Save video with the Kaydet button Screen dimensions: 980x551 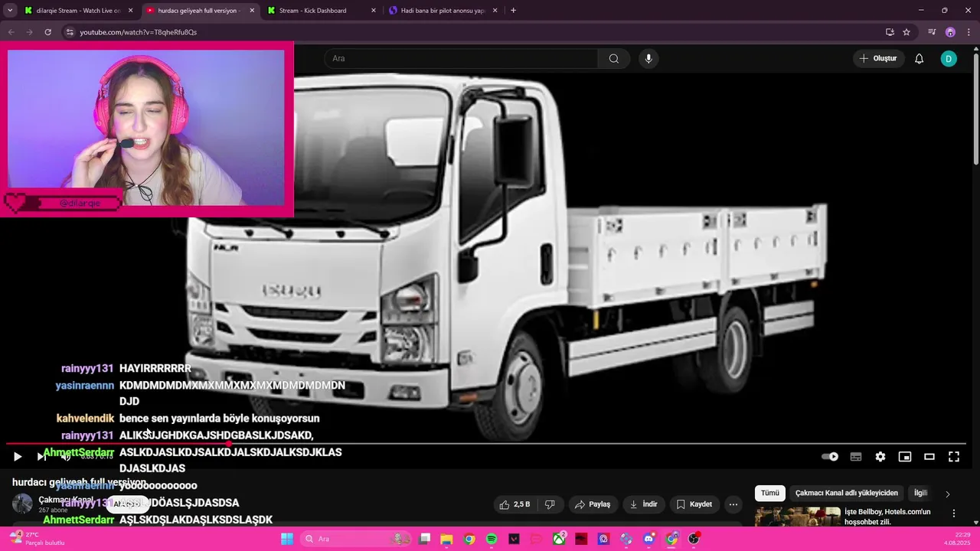pyautogui.click(x=694, y=504)
